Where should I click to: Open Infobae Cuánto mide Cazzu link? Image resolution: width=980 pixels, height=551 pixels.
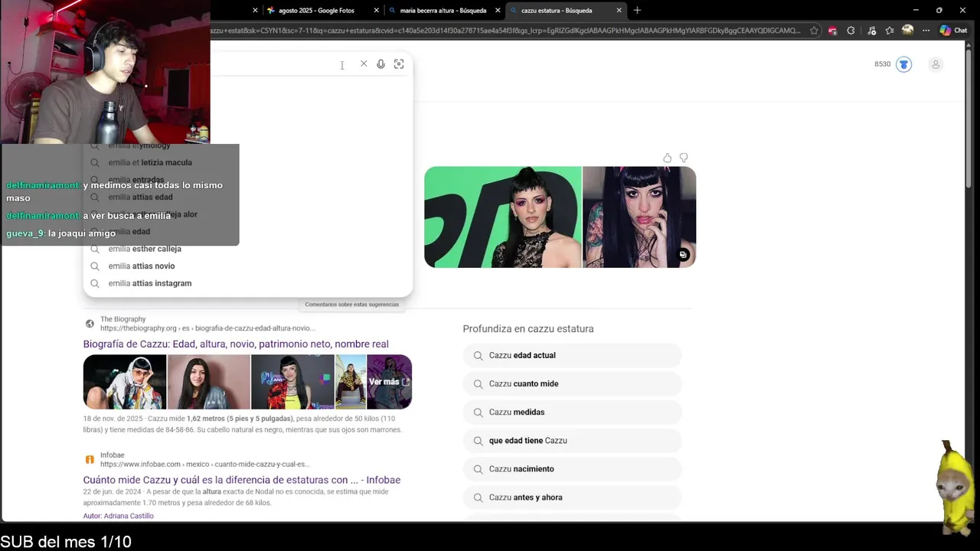[242, 480]
